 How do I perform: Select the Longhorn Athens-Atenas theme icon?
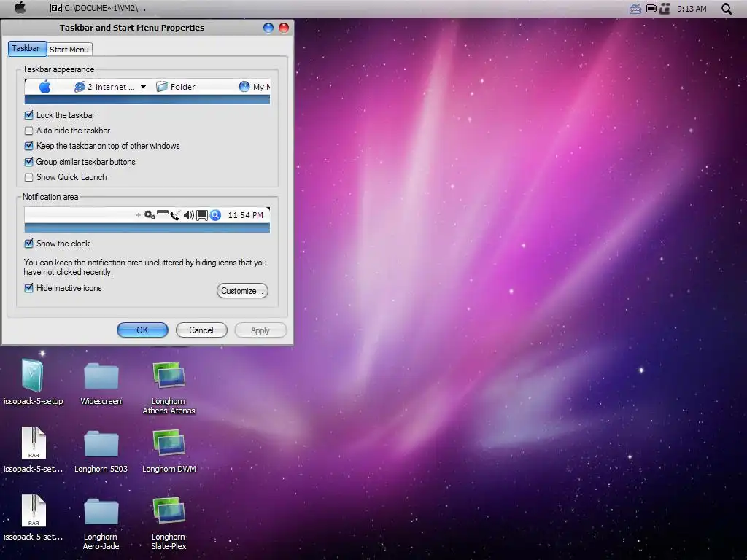click(x=169, y=376)
